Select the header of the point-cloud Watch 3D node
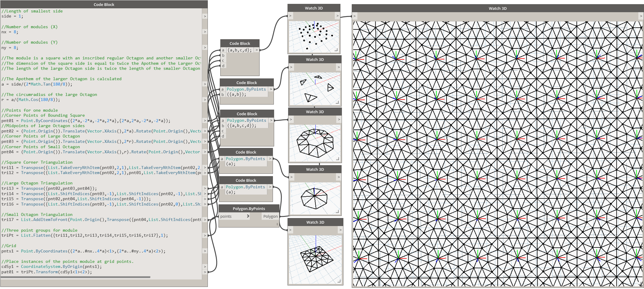The width and height of the screenshot is (644, 289). pyautogui.click(x=314, y=8)
